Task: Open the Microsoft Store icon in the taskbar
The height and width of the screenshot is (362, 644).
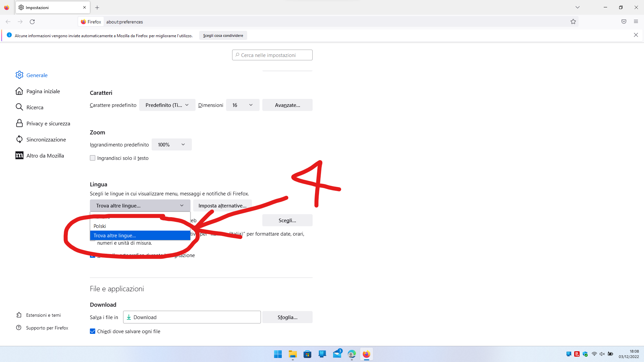Action: coord(307,354)
